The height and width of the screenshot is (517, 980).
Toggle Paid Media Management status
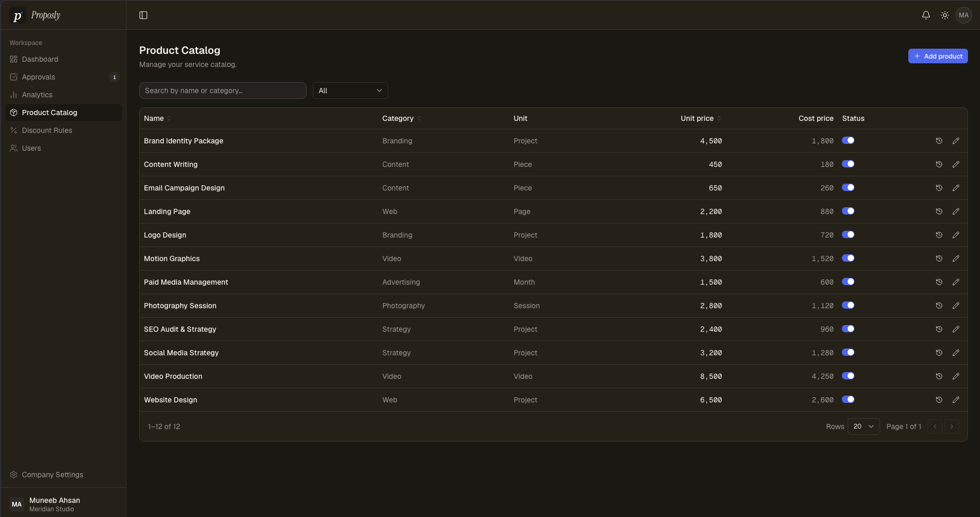pos(848,282)
